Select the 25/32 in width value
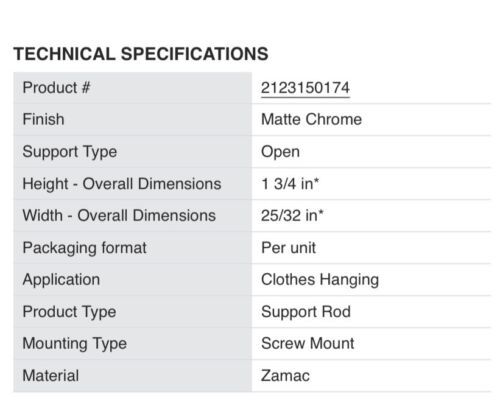 pyautogui.click(x=292, y=215)
